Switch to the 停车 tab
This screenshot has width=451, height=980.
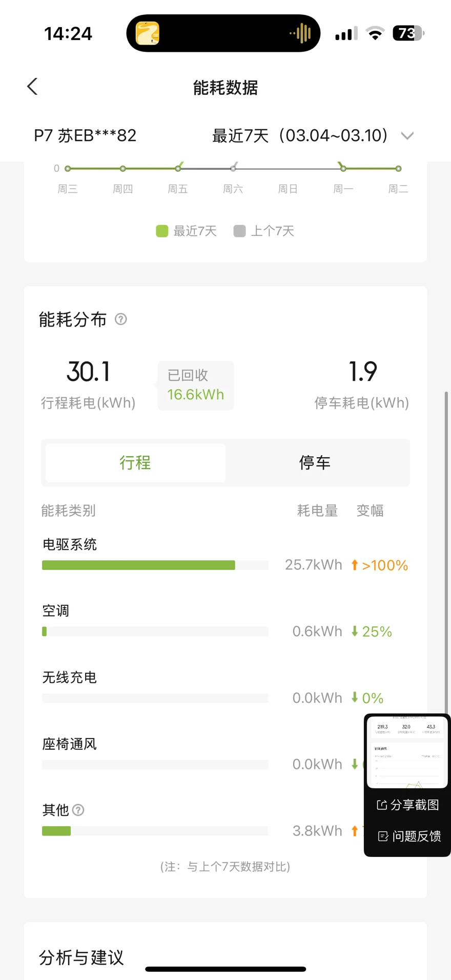coord(315,463)
